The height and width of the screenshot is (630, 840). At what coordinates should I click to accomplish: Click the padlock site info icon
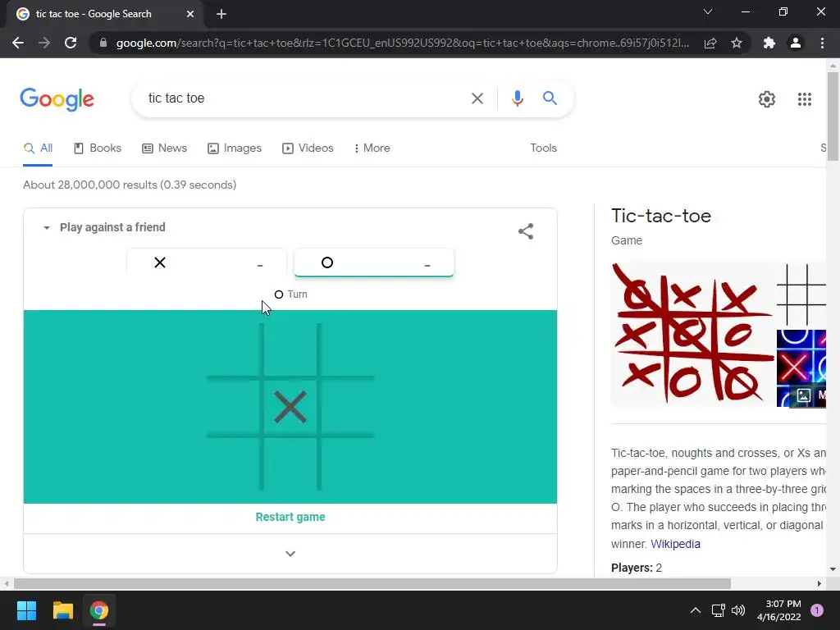[x=103, y=43]
